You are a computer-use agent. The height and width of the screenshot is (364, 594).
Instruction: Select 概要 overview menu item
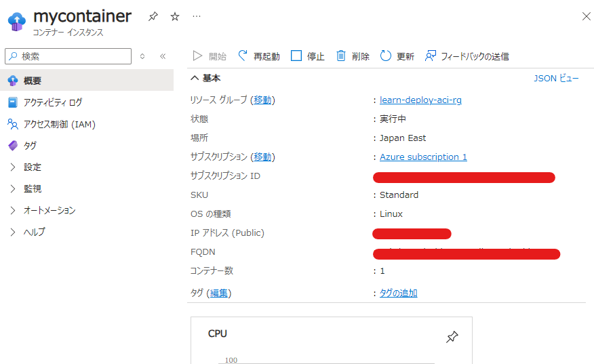point(87,80)
